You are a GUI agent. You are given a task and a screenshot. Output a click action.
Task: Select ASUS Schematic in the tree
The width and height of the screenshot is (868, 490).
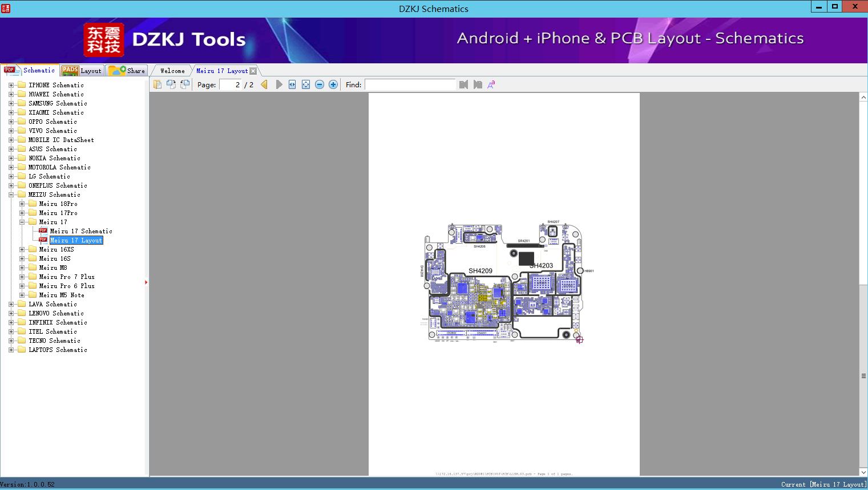coord(53,149)
